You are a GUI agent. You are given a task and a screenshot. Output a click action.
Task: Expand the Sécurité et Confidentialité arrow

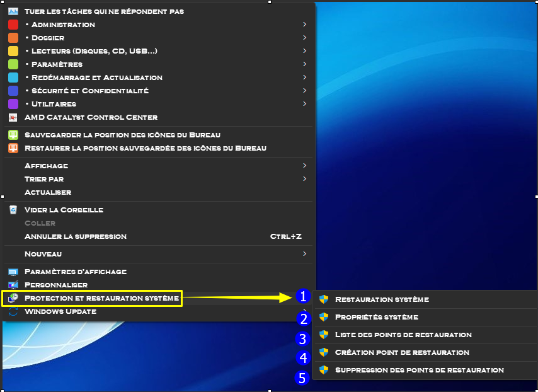pyautogui.click(x=305, y=91)
